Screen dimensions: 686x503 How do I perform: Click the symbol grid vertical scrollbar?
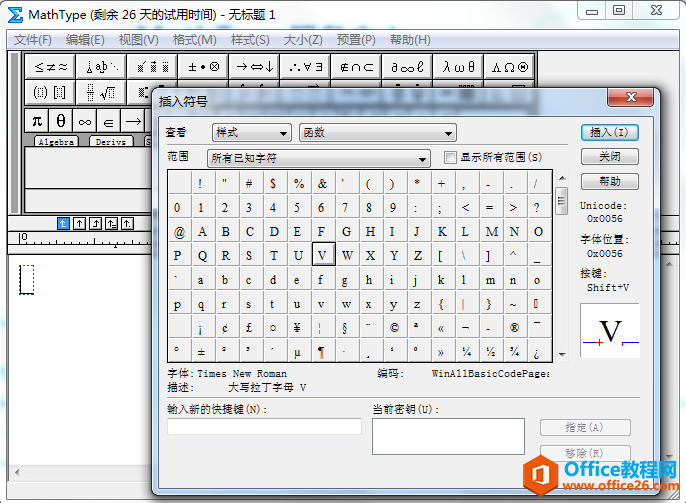561,270
